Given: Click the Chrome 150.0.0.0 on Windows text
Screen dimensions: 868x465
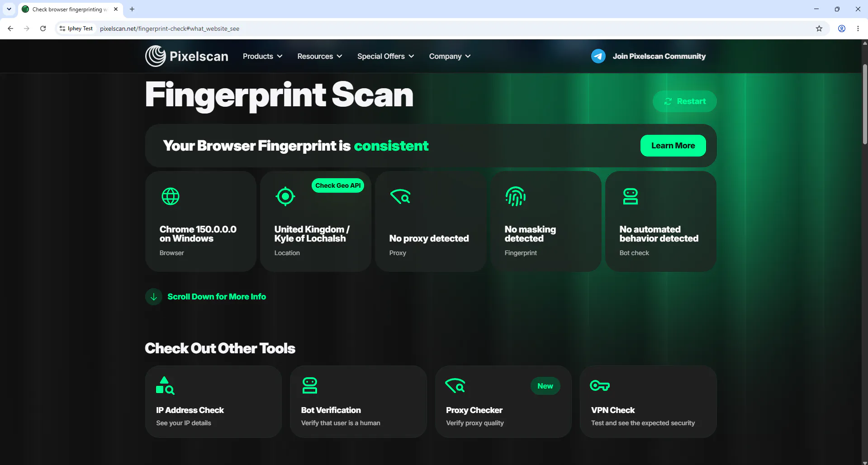Looking at the screenshot, I should point(198,234).
